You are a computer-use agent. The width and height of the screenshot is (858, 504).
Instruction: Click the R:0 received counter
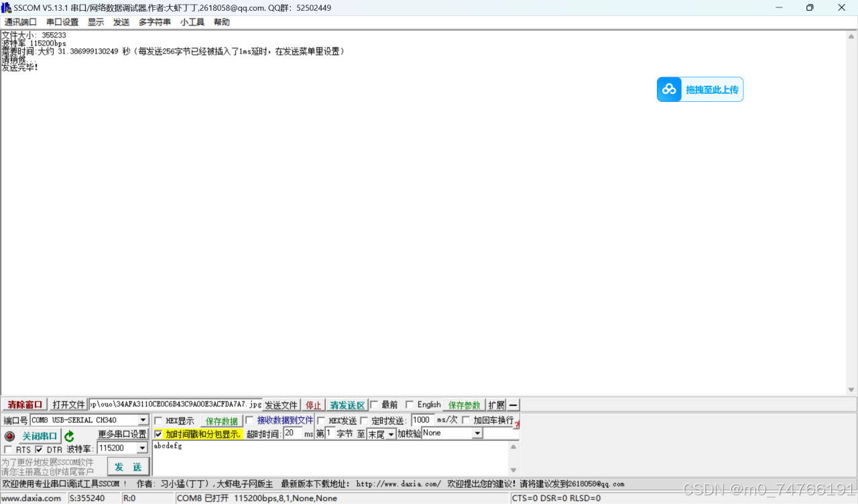[130, 498]
